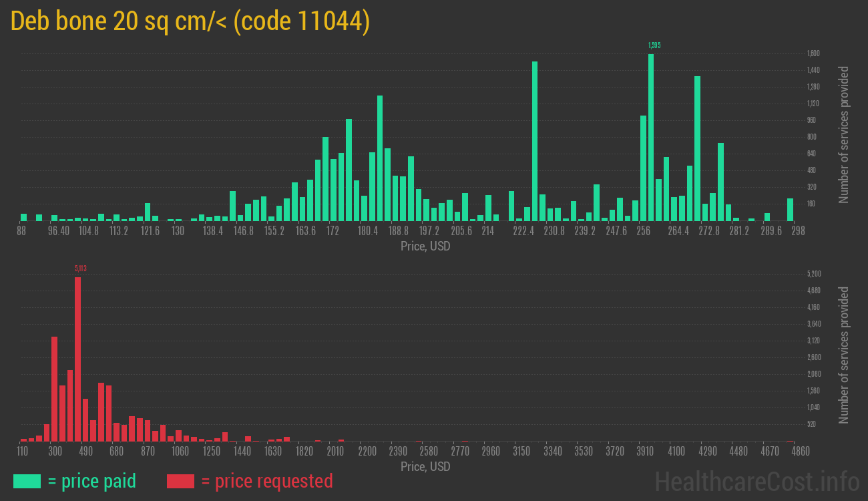
Task: Click the 'Number of services provided' label beside green chart
Action: tap(844, 134)
